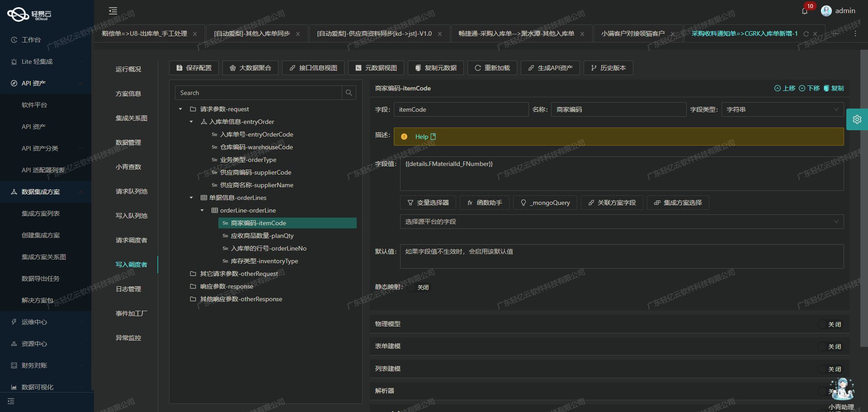Click the 保存配置 button

(194, 68)
